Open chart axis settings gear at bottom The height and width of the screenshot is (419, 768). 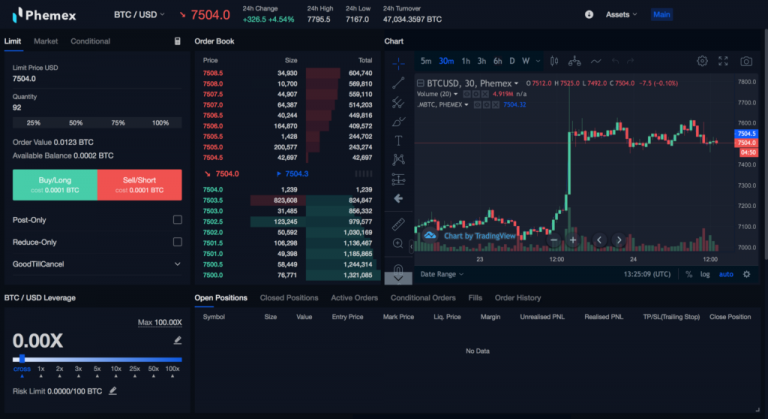[x=746, y=274]
